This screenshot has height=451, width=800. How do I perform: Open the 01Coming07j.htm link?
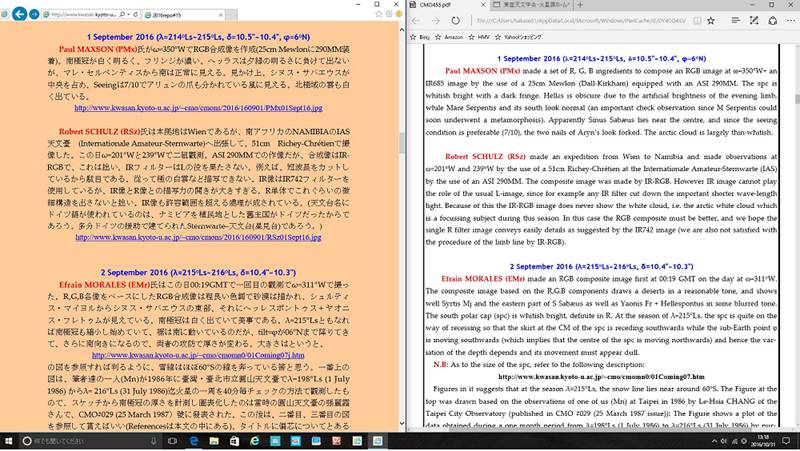tap(198, 356)
